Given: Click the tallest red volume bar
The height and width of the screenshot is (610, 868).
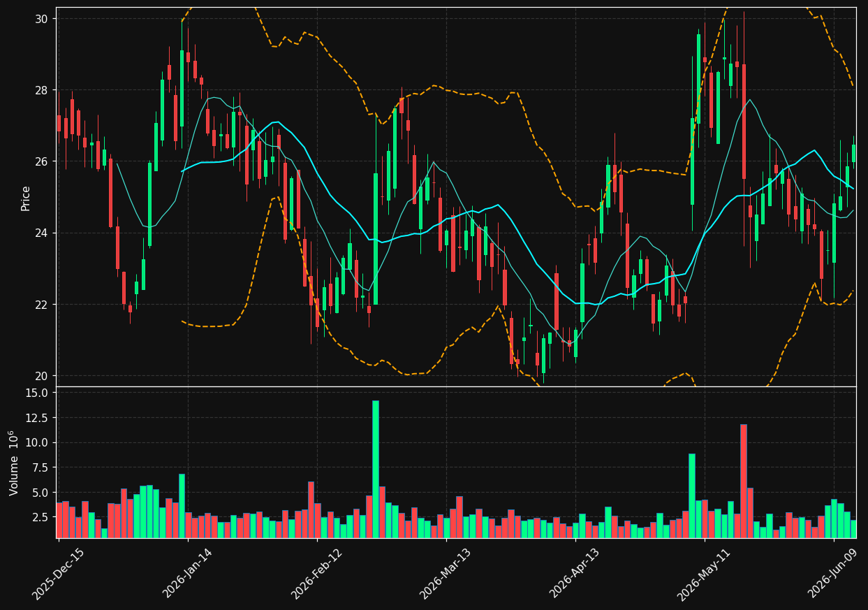Looking at the screenshot, I should [744, 481].
